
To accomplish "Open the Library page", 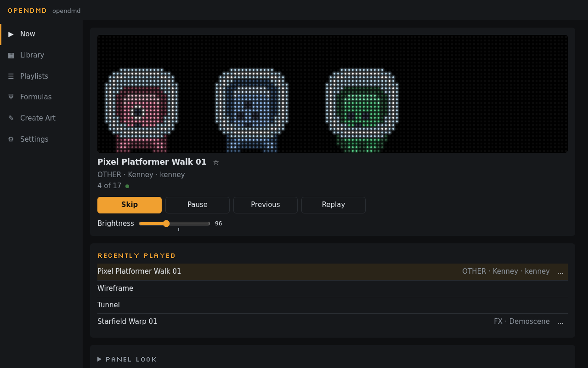I will pyautogui.click(x=41, y=55).
